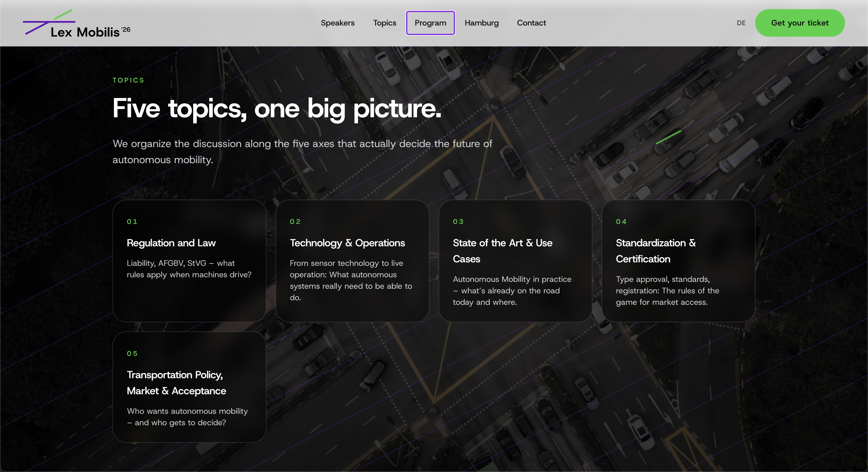Open the Speakers nav item

(338, 23)
